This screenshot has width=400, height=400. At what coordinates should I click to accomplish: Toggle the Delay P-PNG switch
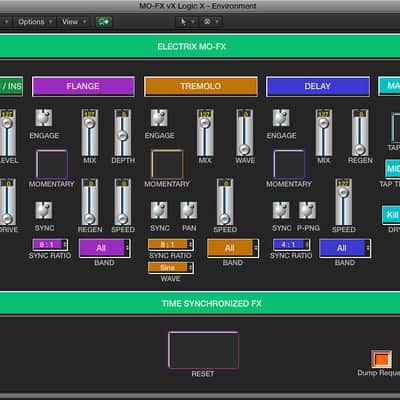[x=307, y=210]
